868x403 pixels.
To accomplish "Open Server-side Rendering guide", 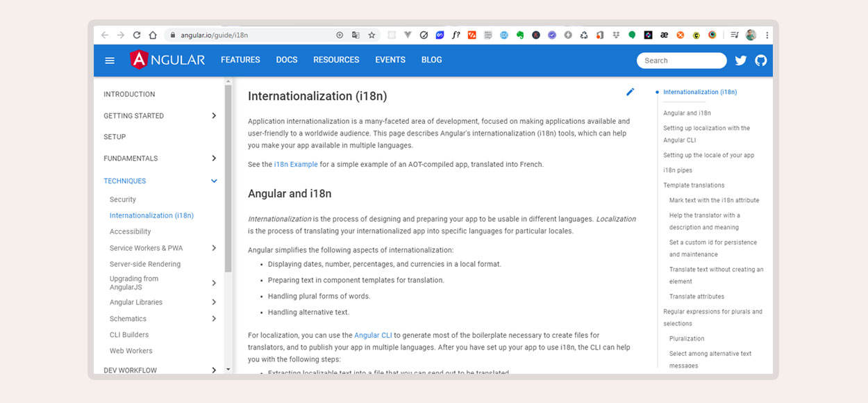I will [145, 264].
